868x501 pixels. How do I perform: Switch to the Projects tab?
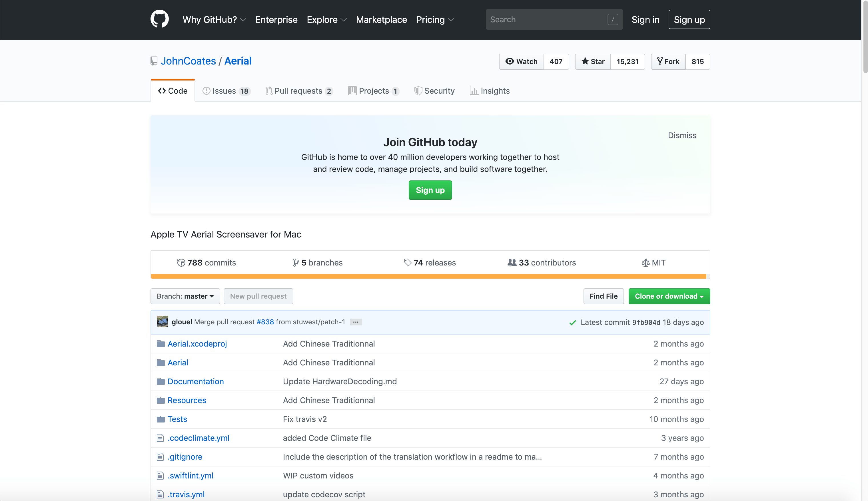pyautogui.click(x=374, y=91)
